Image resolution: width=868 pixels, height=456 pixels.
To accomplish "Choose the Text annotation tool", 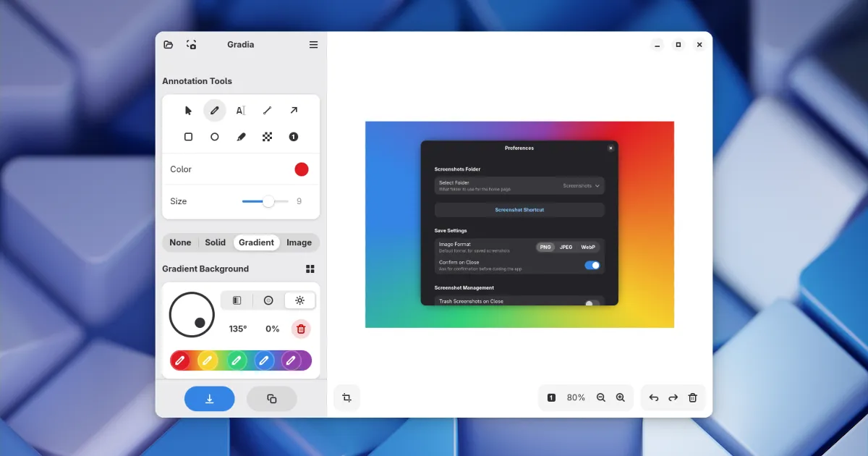I will (x=241, y=111).
